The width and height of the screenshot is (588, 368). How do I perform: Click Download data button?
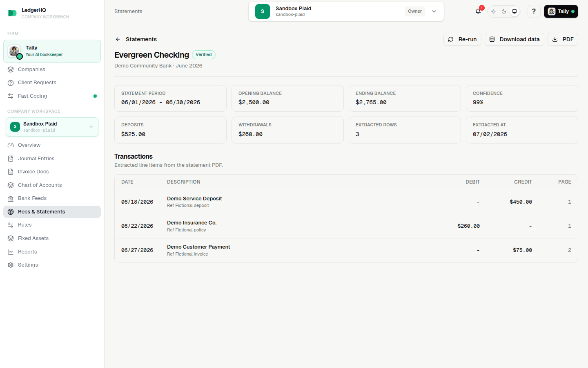[x=514, y=39]
